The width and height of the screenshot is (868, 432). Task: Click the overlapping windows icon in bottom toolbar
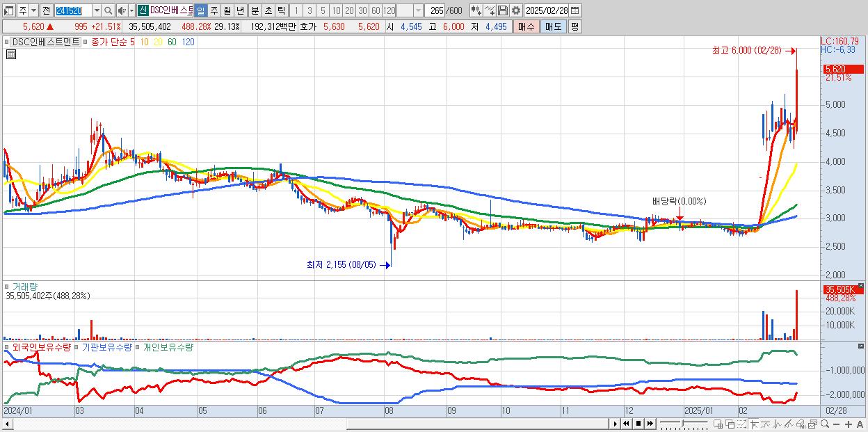pyautogui.click(x=730, y=424)
